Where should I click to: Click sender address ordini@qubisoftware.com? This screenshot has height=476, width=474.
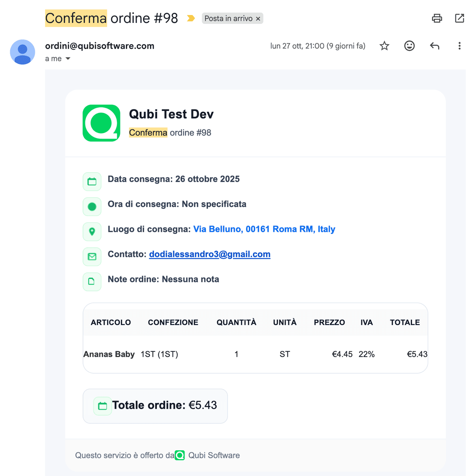100,46
